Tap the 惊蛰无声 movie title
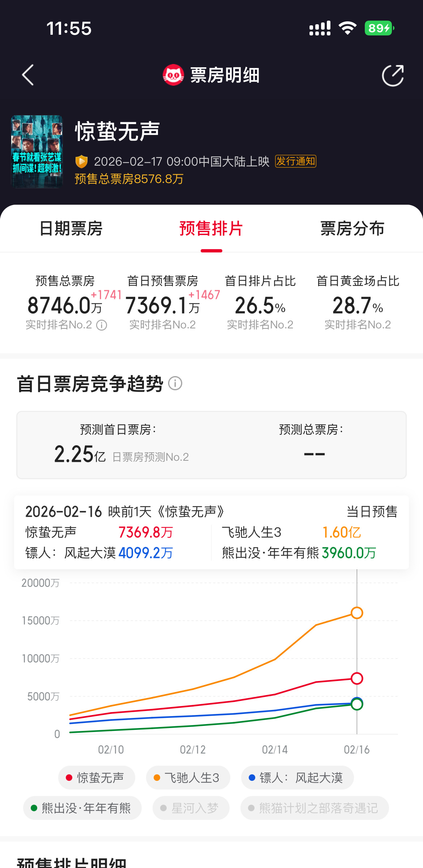This screenshot has width=423, height=868. (117, 131)
